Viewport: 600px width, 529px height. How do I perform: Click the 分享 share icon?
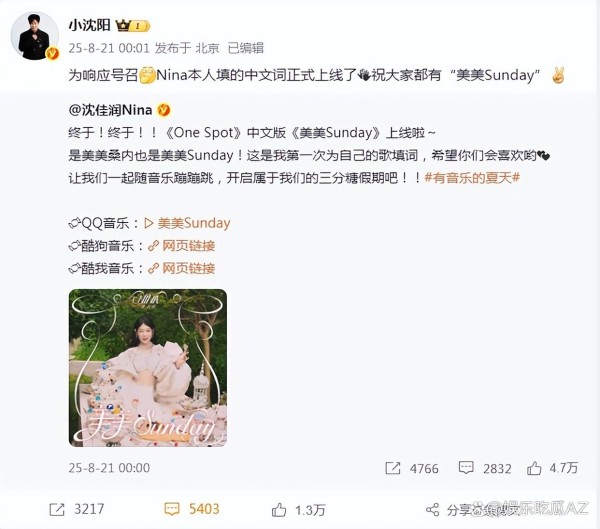[433, 510]
